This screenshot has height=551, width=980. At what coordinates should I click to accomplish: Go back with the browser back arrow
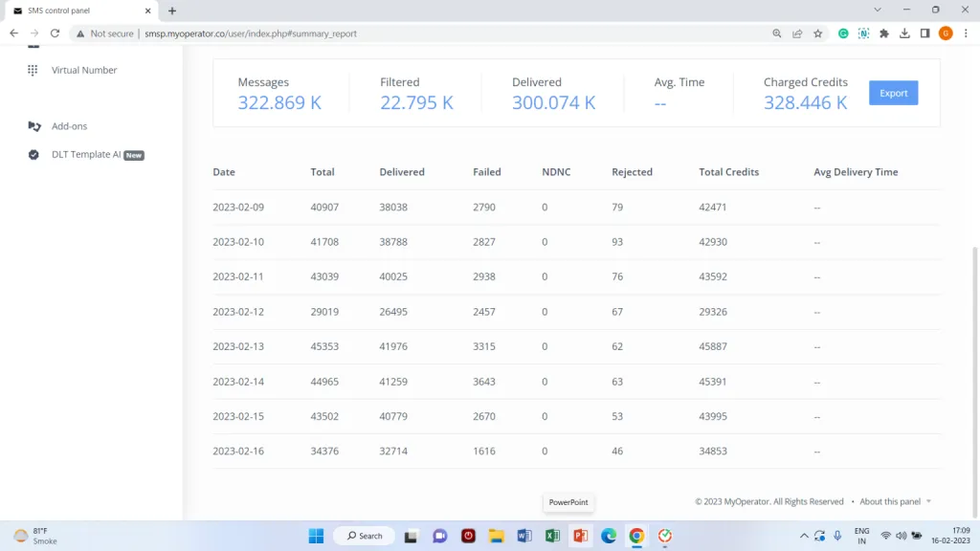(x=13, y=33)
